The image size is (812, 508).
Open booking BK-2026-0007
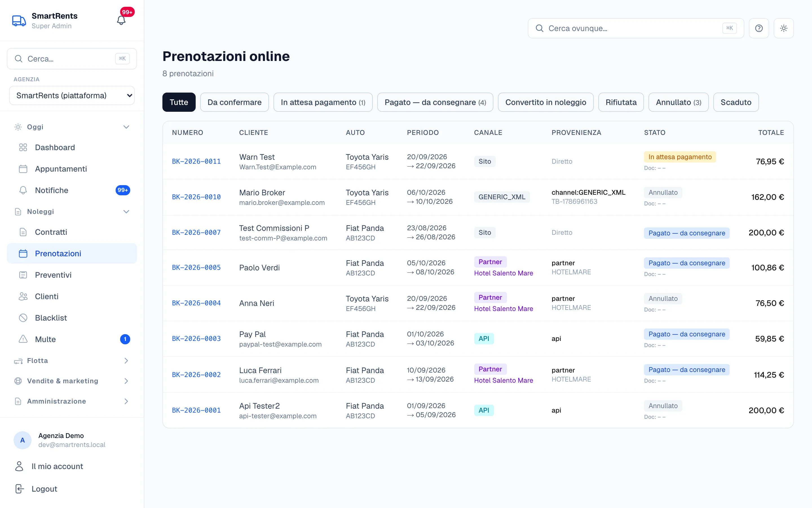[196, 233]
